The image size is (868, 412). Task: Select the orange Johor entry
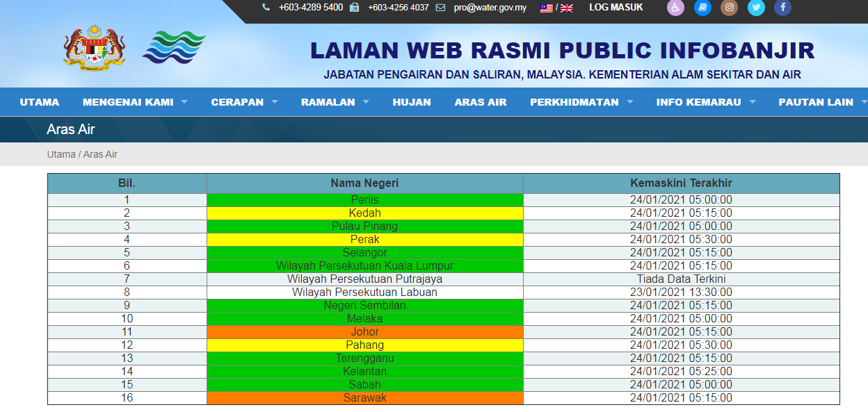tap(365, 332)
